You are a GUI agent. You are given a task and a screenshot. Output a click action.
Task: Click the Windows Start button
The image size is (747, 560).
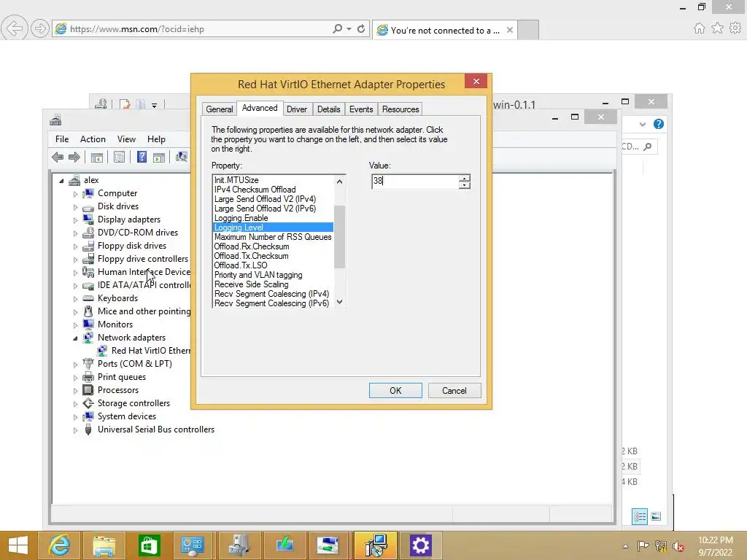[x=18, y=545]
